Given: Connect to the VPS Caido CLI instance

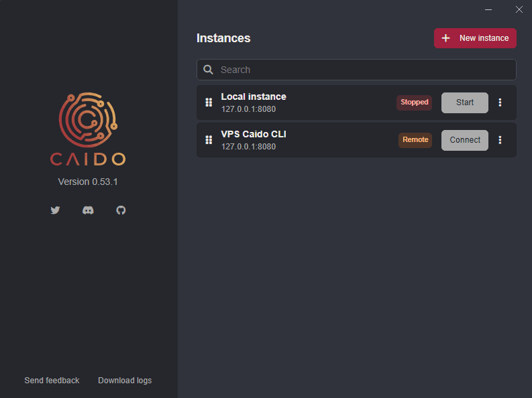Looking at the screenshot, I should [x=464, y=140].
